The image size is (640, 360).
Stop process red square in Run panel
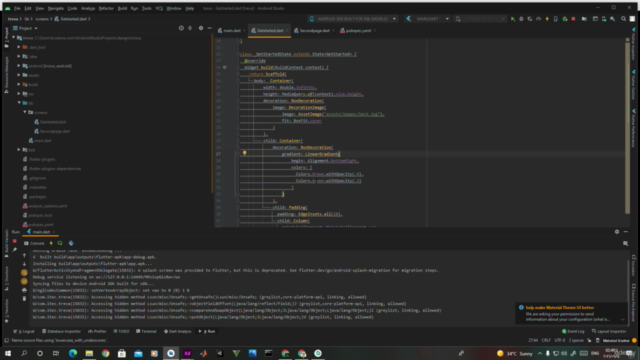pyautogui.click(x=15, y=242)
